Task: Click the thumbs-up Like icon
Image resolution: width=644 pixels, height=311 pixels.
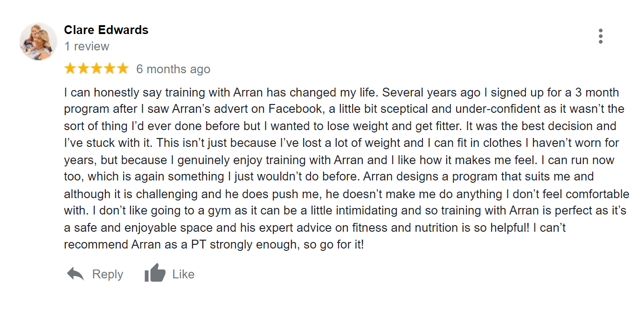Action: pos(155,273)
